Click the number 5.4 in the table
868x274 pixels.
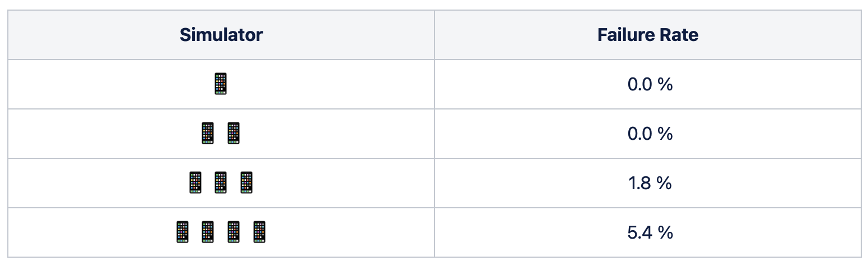pos(639,232)
